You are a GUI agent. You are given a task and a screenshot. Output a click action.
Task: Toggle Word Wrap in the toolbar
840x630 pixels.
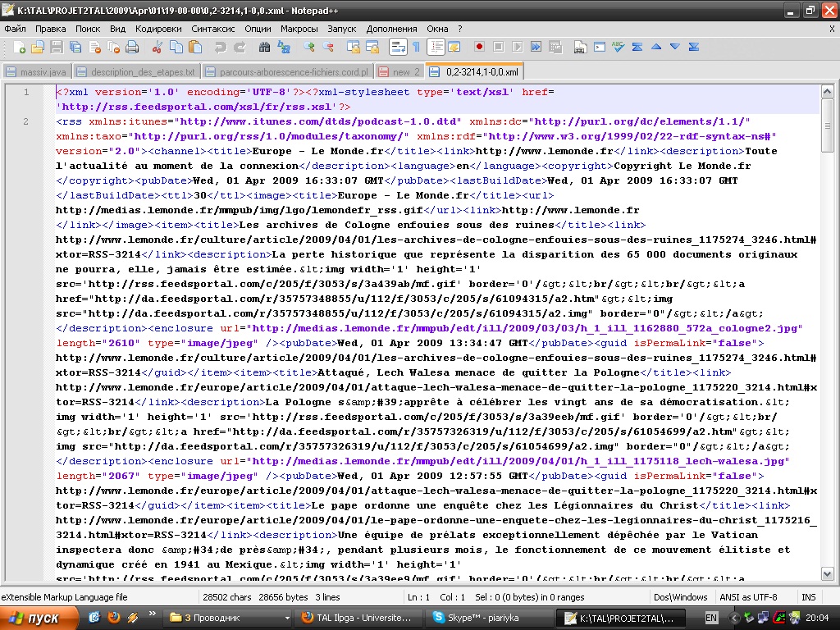click(398, 48)
